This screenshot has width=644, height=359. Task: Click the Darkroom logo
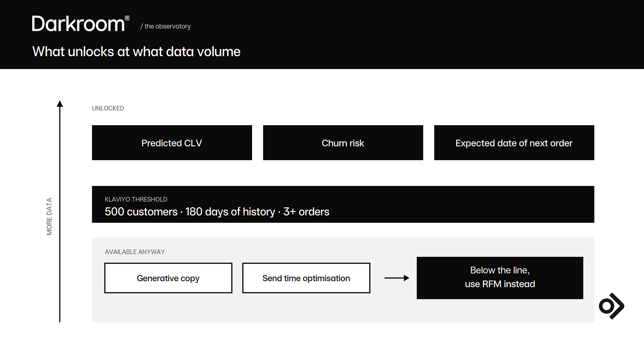coord(80,23)
